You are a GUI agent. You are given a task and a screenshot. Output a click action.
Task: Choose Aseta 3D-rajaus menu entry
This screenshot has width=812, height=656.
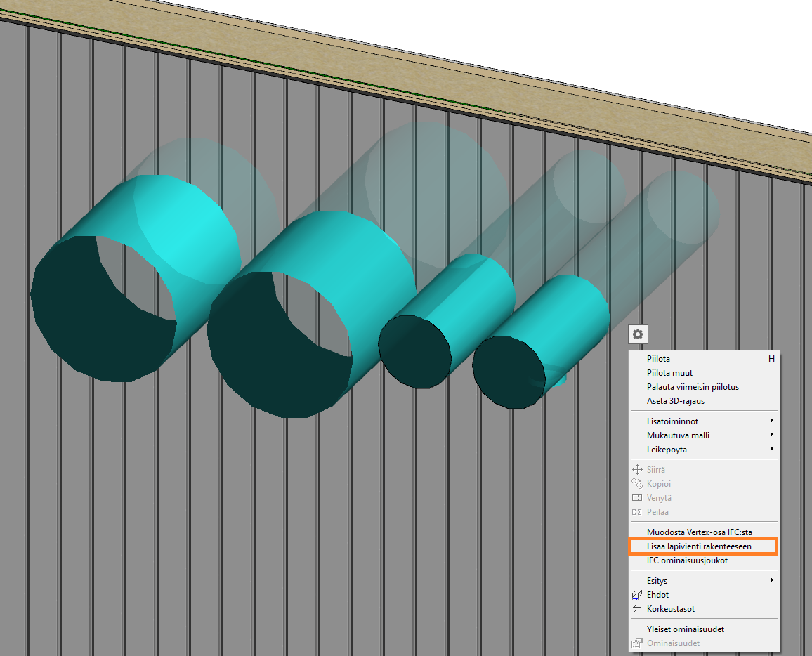[x=675, y=401]
